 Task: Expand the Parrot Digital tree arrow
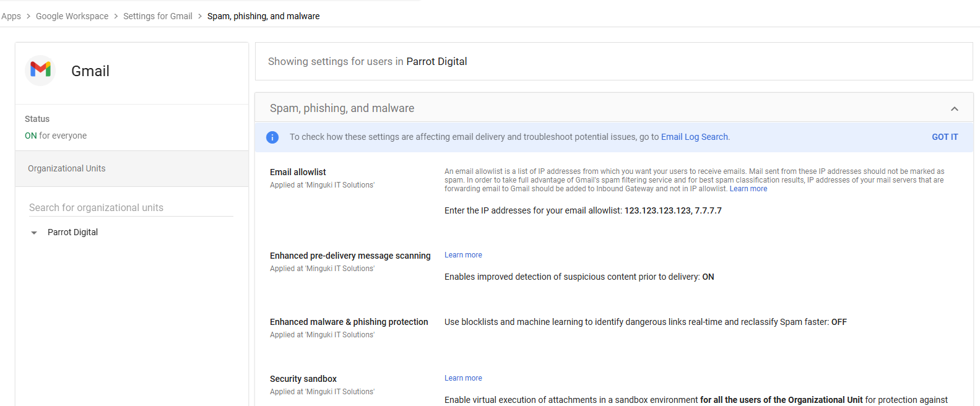pos(34,233)
